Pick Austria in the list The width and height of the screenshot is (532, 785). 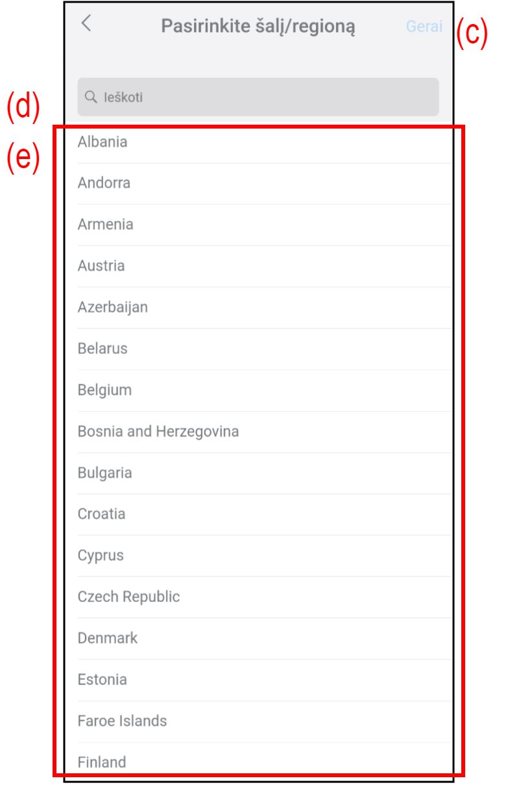(x=101, y=266)
